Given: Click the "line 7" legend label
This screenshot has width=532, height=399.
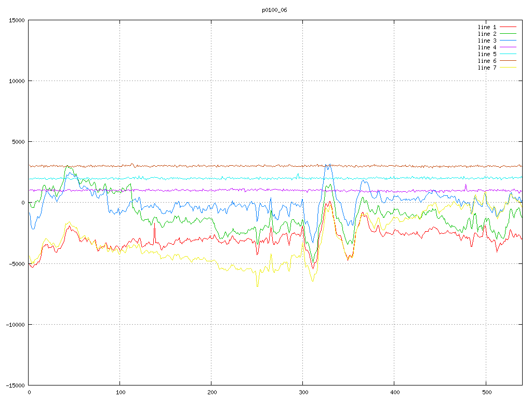Looking at the screenshot, I should tap(487, 68).
